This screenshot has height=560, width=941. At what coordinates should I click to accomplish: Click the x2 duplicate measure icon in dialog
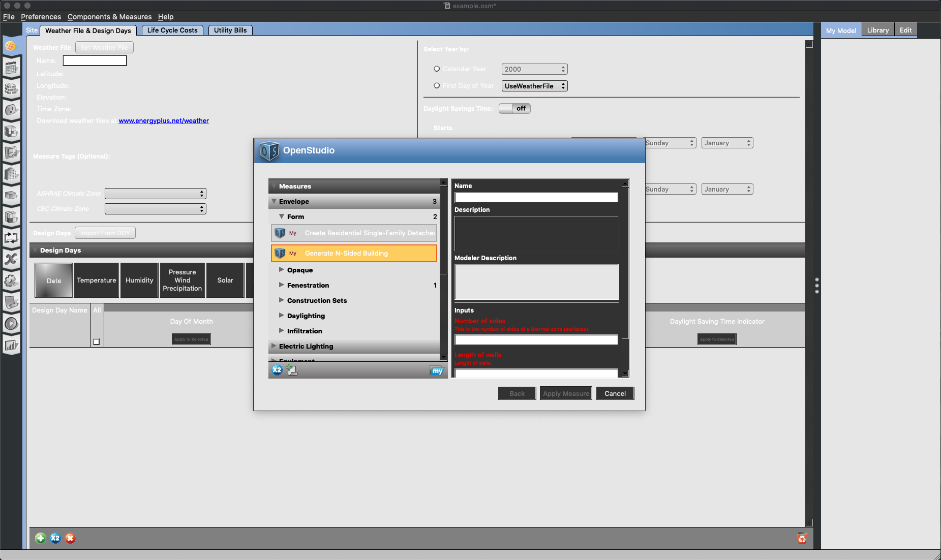tap(277, 370)
